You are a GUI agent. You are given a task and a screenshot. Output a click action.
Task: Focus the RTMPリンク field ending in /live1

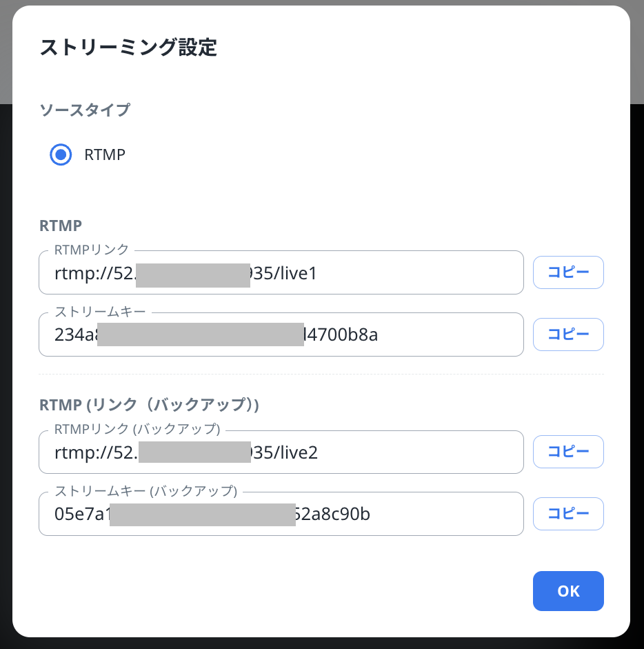281,273
